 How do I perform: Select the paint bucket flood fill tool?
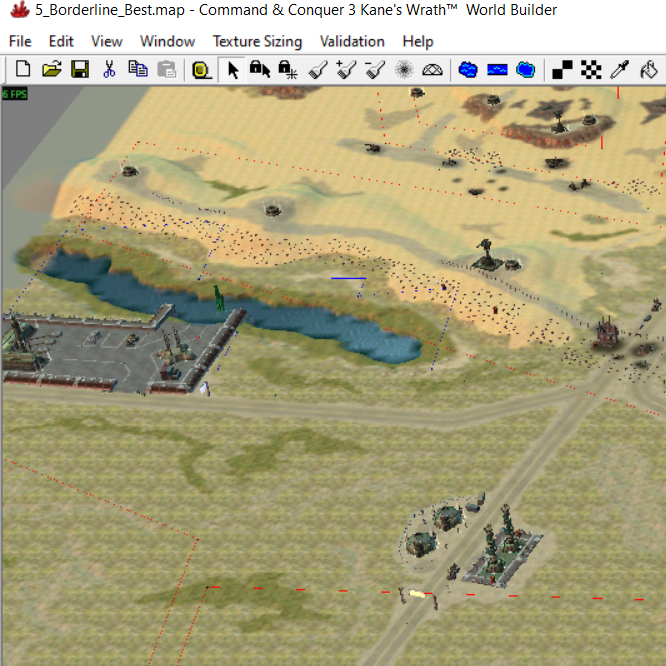tap(649, 70)
